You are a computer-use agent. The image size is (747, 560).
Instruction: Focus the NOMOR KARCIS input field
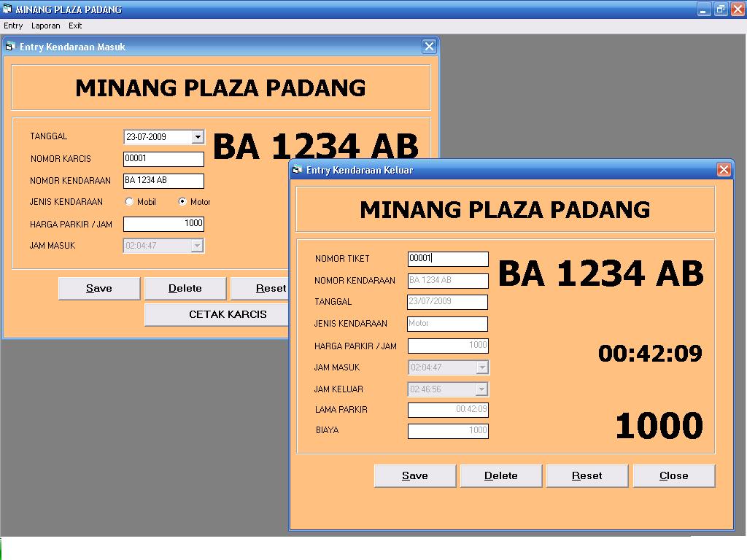[x=163, y=159]
